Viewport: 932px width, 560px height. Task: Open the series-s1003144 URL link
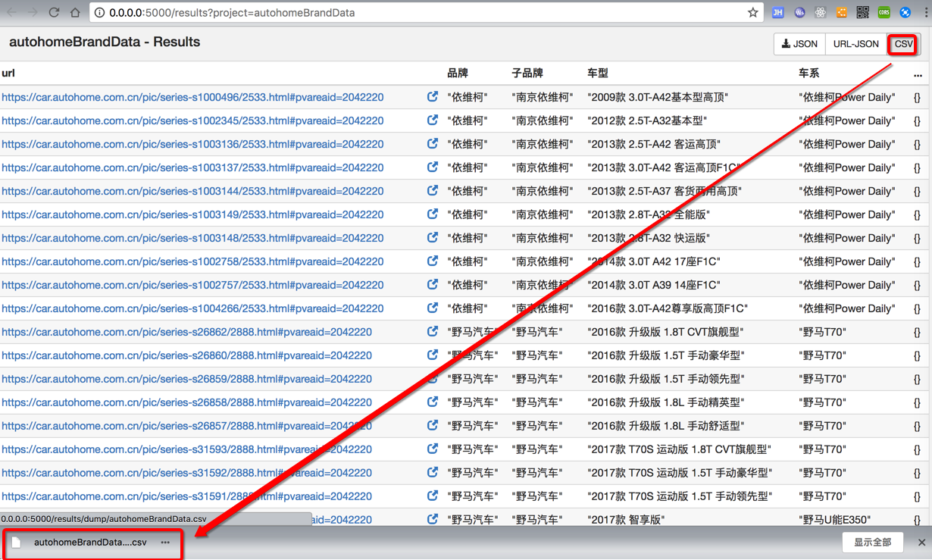[x=192, y=191]
